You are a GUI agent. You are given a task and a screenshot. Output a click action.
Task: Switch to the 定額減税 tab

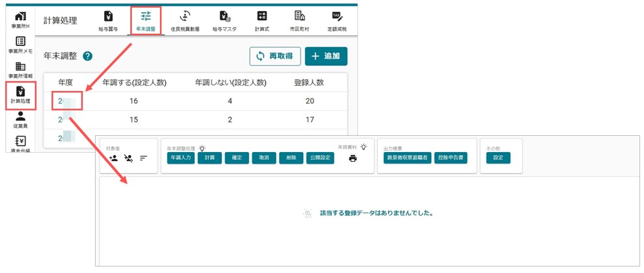click(x=338, y=21)
